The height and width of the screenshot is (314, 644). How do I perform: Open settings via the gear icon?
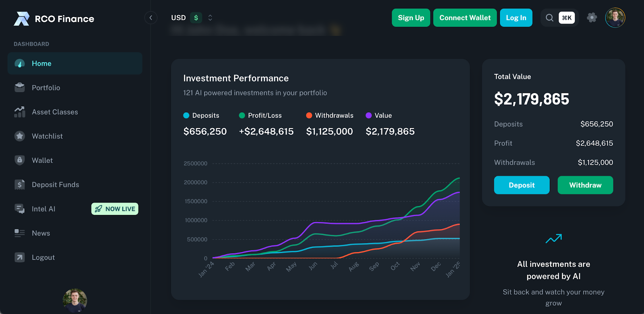click(x=592, y=18)
